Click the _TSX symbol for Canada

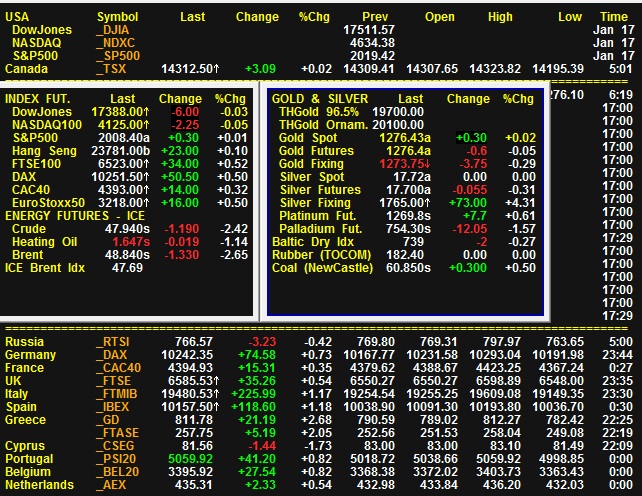point(111,69)
